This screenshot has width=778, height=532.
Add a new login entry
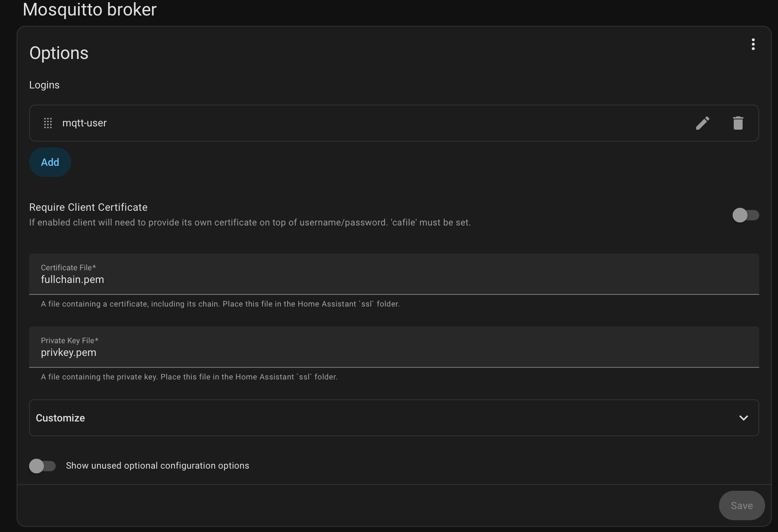[x=50, y=162]
